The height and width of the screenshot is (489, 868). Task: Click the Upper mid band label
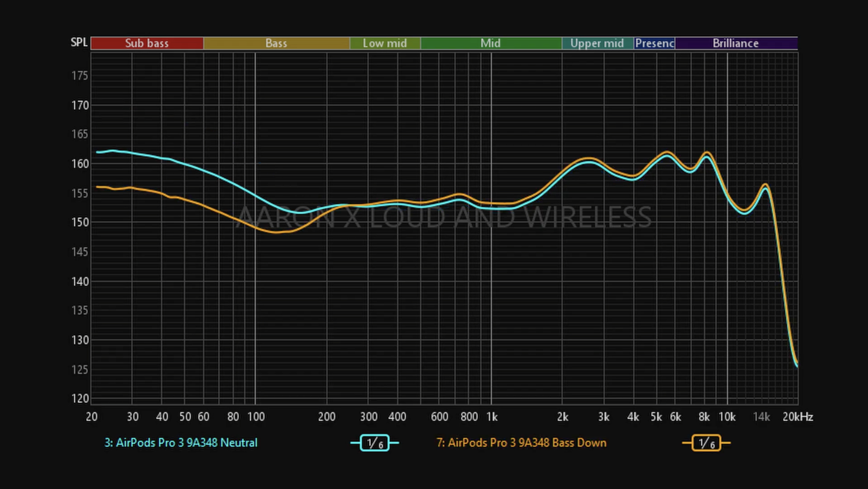click(x=598, y=43)
